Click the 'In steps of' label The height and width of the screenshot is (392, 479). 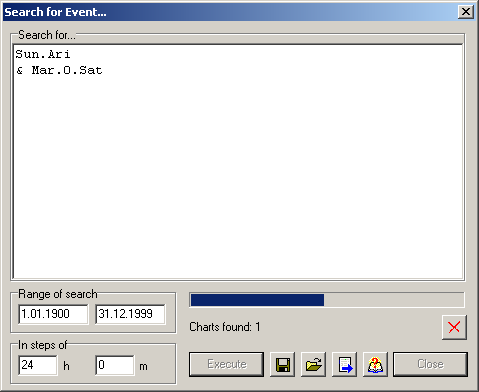(42, 345)
